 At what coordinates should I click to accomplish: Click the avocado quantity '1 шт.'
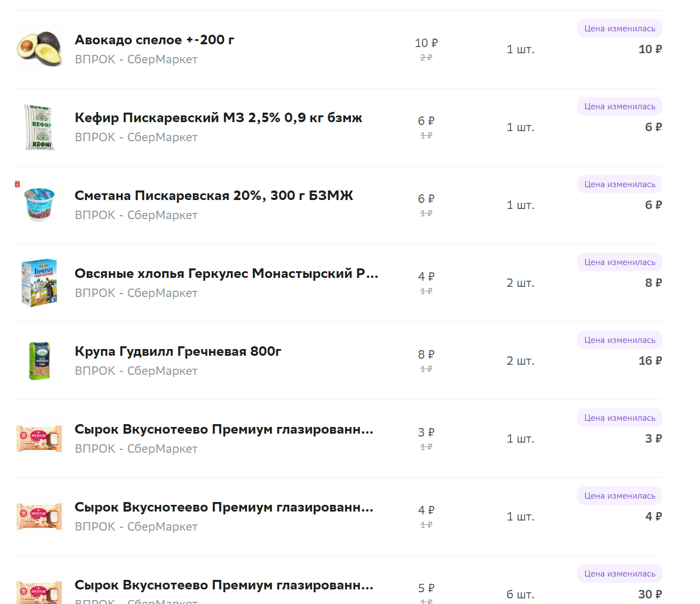coord(521,49)
